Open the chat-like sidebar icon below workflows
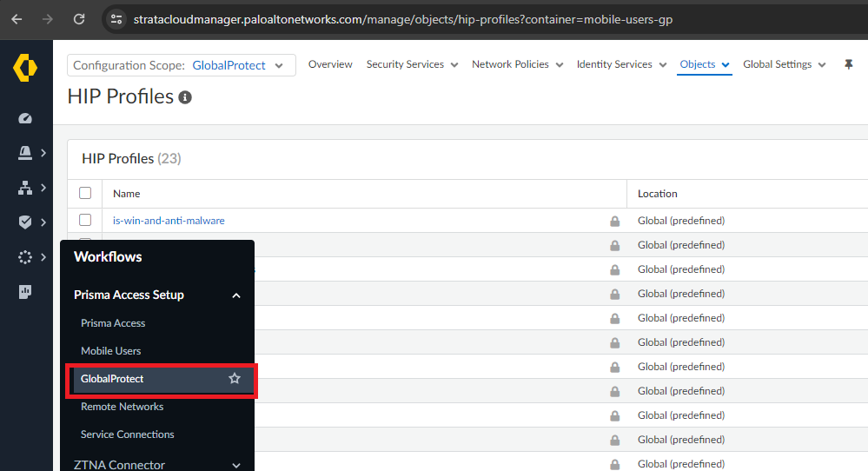This screenshot has height=471, width=868. 25,292
